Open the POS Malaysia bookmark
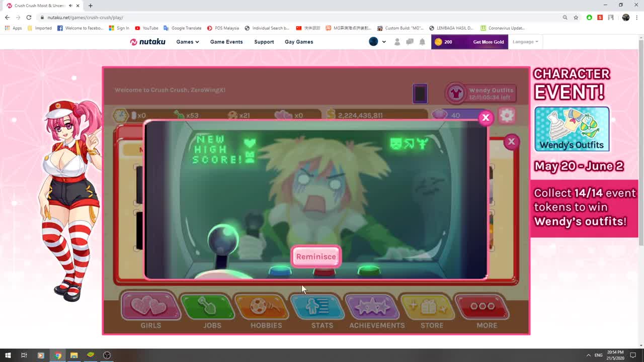This screenshot has height=362, width=644. pos(223,28)
